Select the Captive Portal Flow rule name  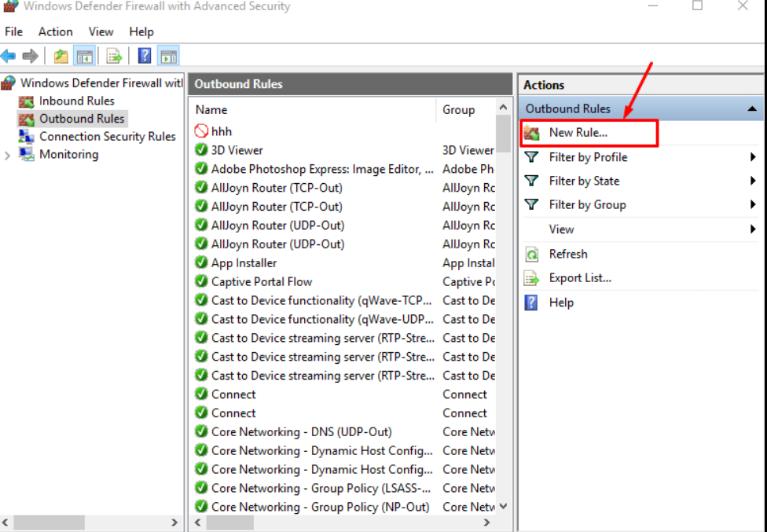pos(262,281)
